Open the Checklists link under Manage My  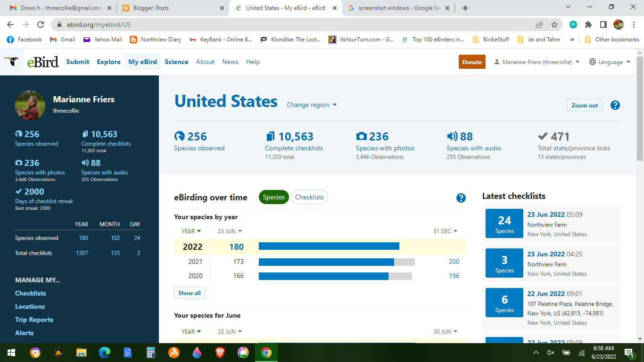click(x=31, y=293)
